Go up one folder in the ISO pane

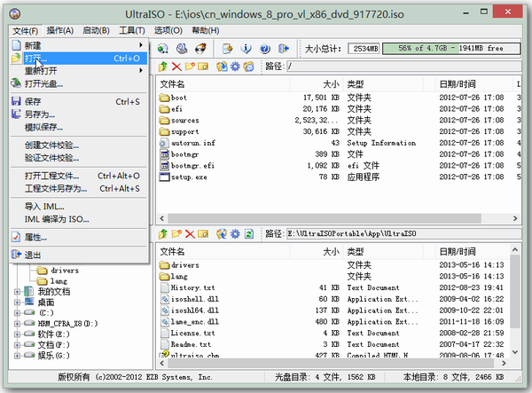[x=163, y=67]
